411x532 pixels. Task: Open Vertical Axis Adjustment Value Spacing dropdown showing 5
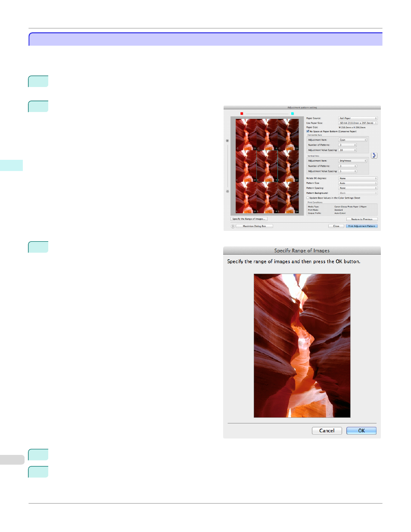tap(347, 171)
